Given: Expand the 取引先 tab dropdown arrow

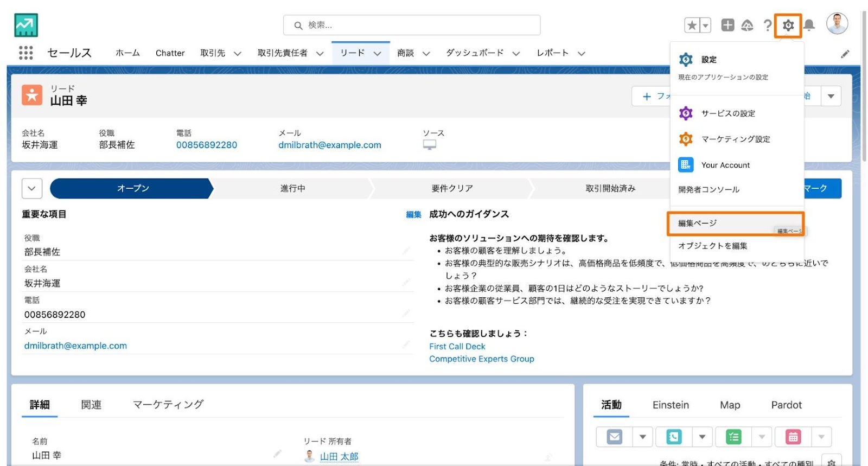Looking at the screenshot, I should tap(237, 54).
